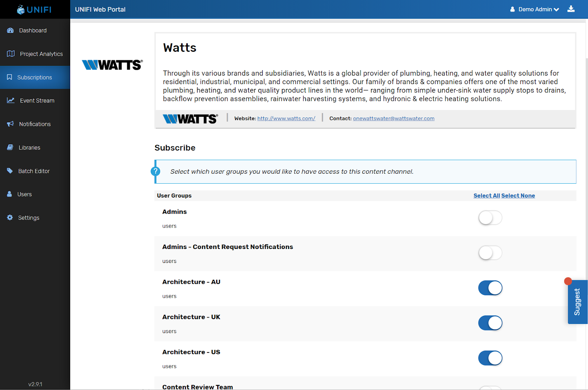Click the Admins group name
The width and height of the screenshot is (588, 390).
tap(175, 212)
